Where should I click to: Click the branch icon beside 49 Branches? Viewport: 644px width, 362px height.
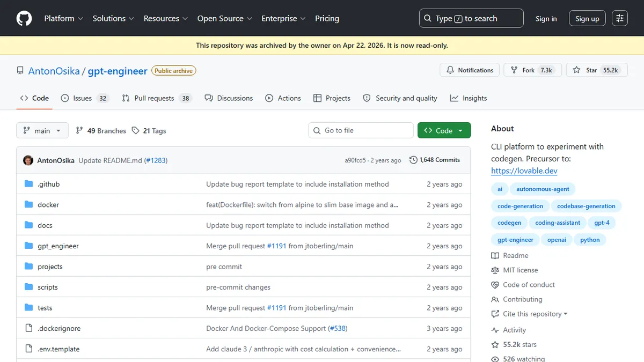79,130
